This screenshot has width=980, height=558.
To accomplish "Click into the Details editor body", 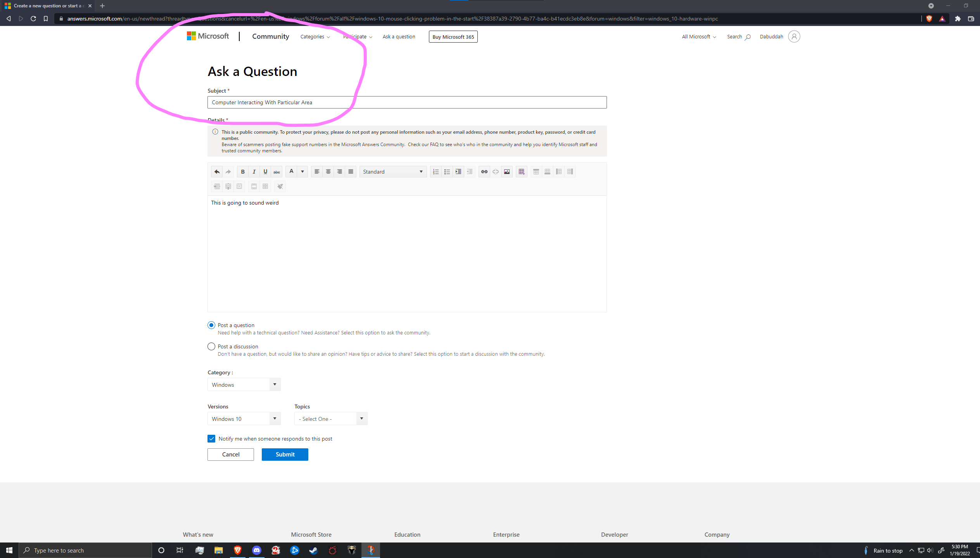I will point(407,254).
